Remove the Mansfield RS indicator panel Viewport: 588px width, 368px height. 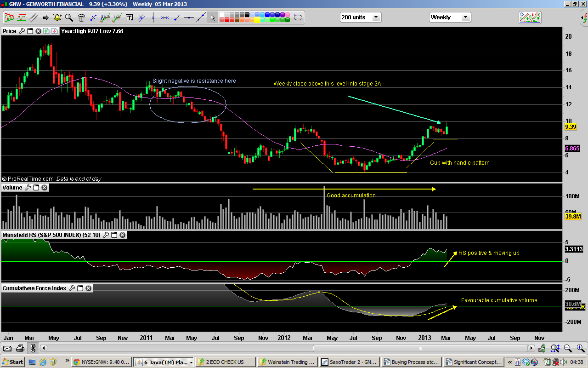pyautogui.click(x=123, y=235)
